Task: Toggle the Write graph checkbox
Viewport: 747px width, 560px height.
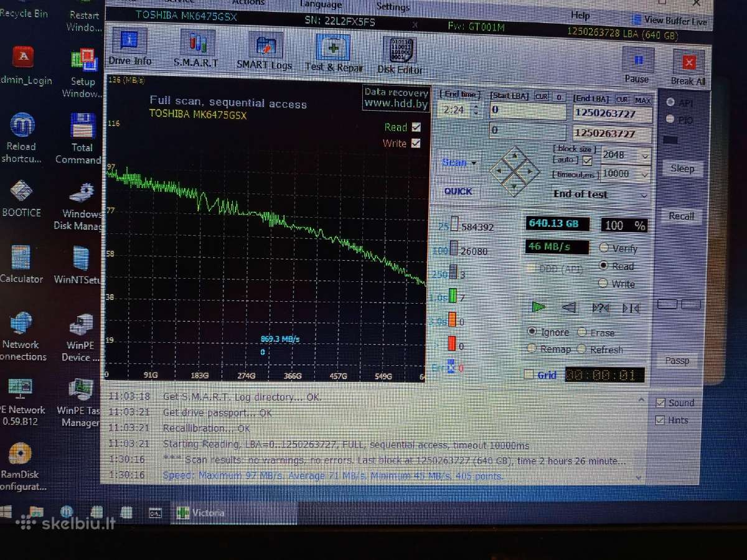Action: [415, 143]
